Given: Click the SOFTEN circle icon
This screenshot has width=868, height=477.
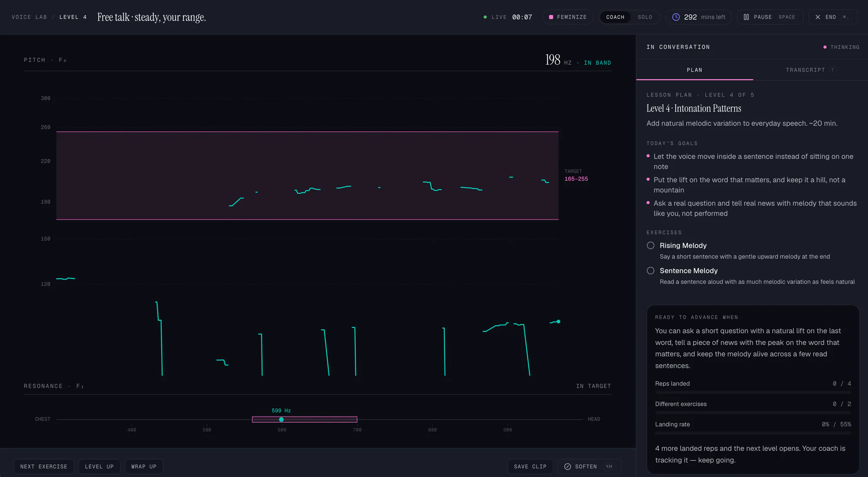Looking at the screenshot, I should pos(567,467).
